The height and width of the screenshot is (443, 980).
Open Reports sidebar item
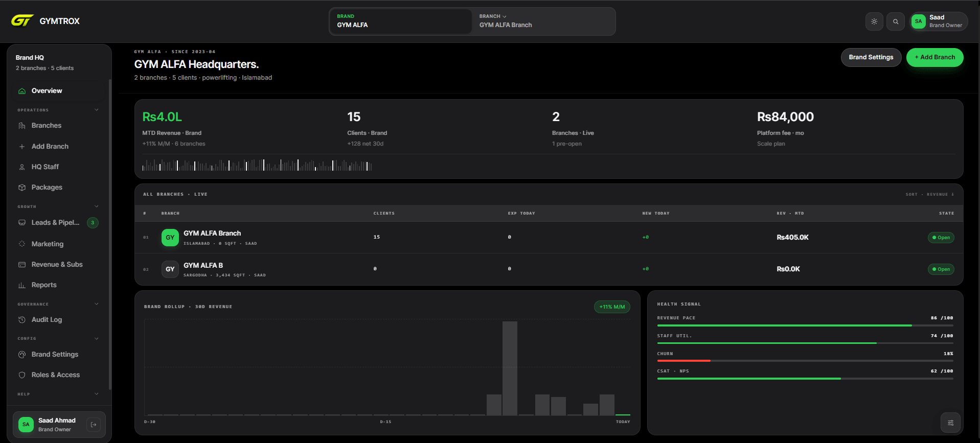click(59, 285)
